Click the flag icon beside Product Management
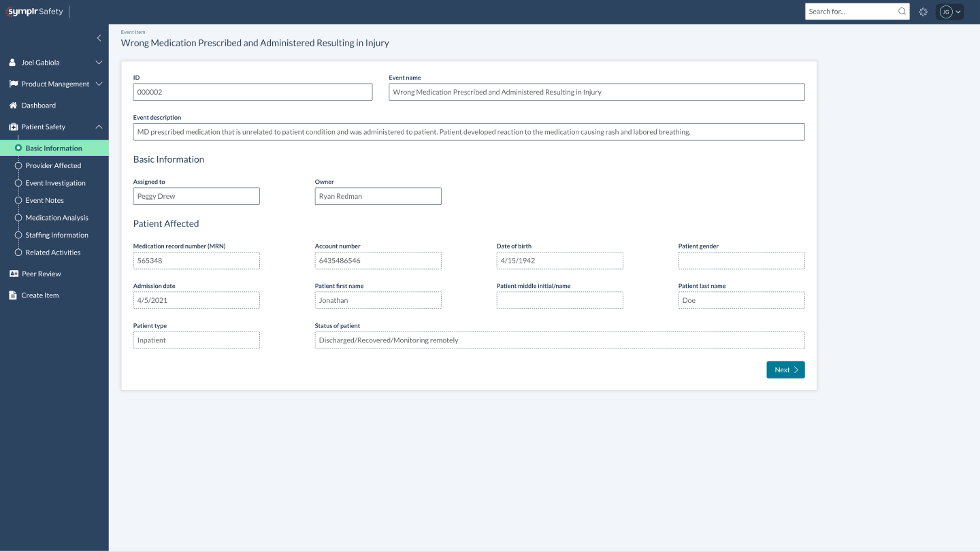Screen dimensions: 980x552 pos(13,84)
